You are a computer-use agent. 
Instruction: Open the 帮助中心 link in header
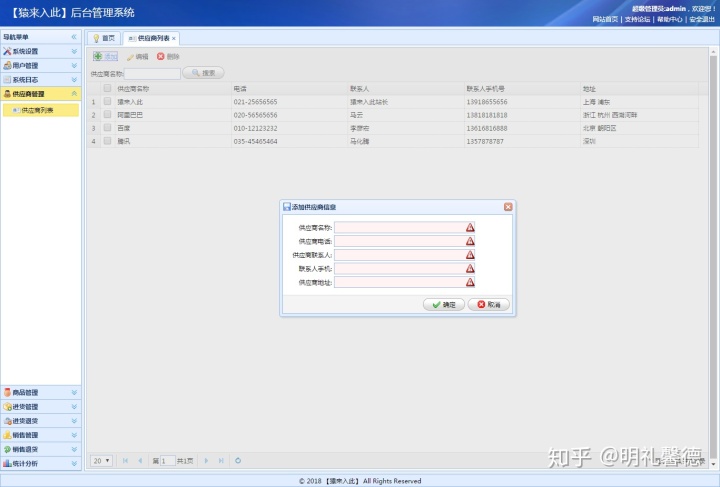(669, 19)
